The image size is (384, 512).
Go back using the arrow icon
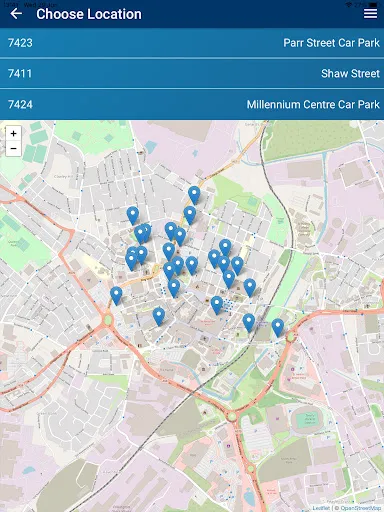[16, 14]
